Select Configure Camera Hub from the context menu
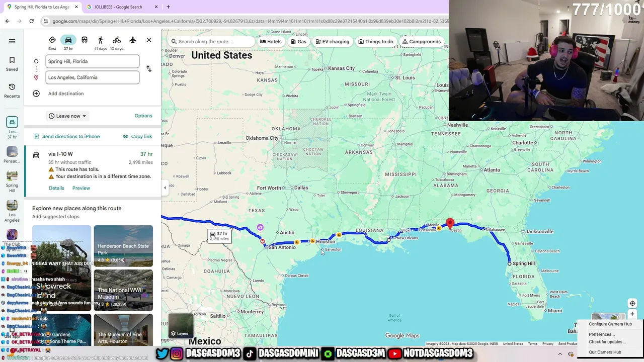Image resolution: width=644 pixels, height=362 pixels. tap(610, 324)
